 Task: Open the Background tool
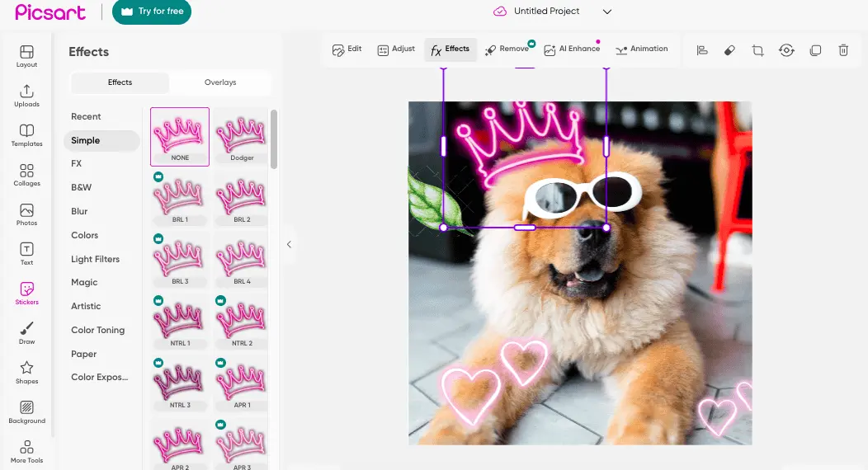26,412
